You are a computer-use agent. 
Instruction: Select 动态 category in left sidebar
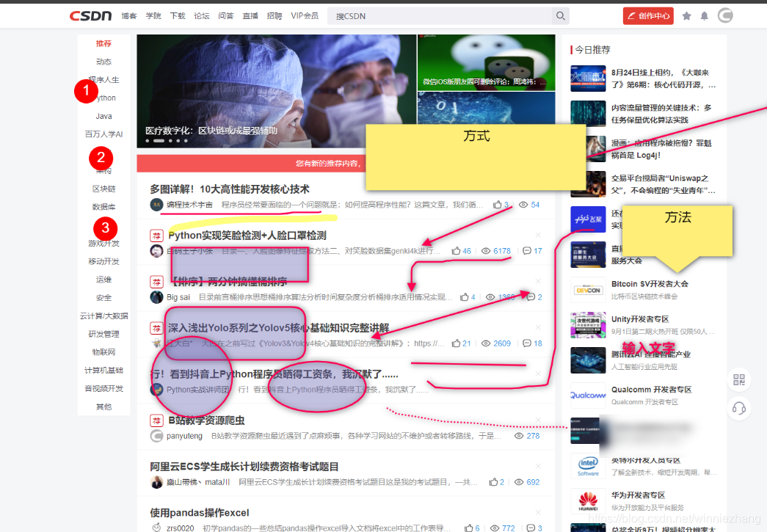tap(103, 62)
